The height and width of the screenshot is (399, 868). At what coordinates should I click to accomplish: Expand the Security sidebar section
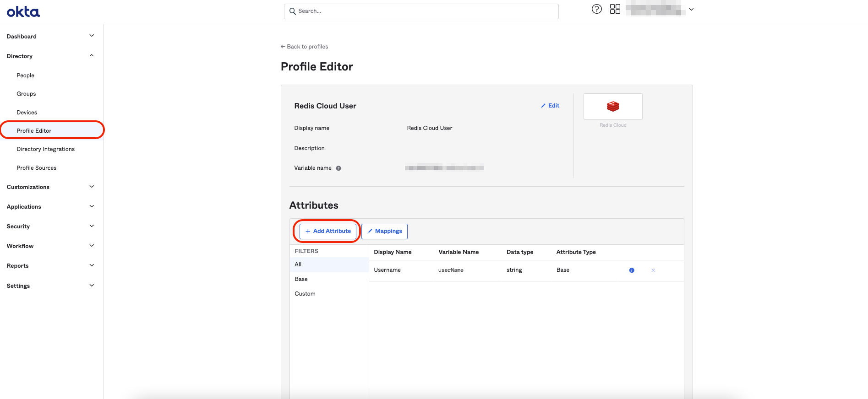tap(92, 226)
